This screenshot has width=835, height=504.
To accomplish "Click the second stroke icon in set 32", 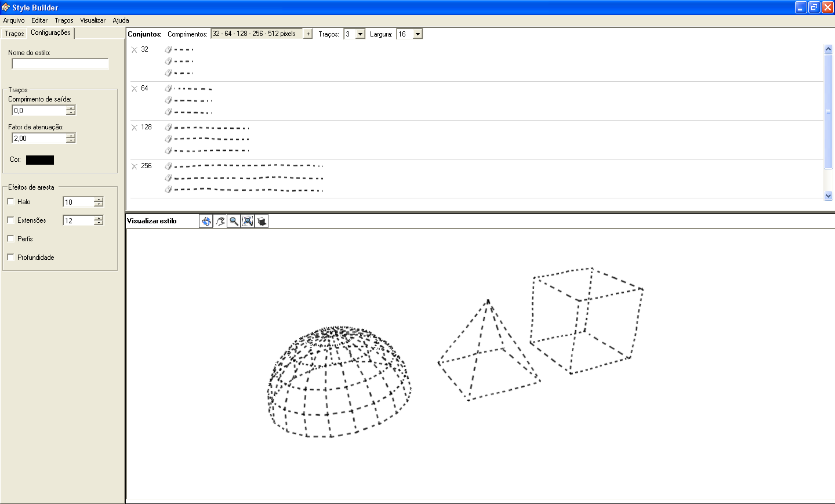I will pyautogui.click(x=168, y=61).
